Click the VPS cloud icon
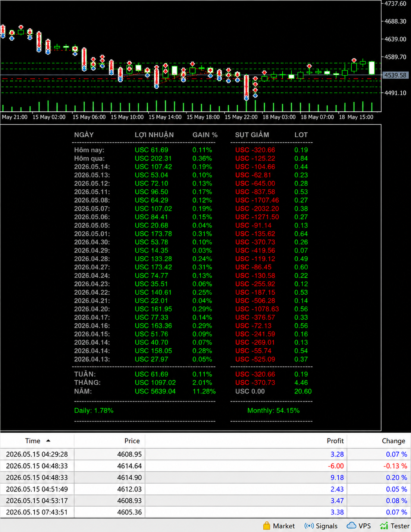 [x=351, y=525]
